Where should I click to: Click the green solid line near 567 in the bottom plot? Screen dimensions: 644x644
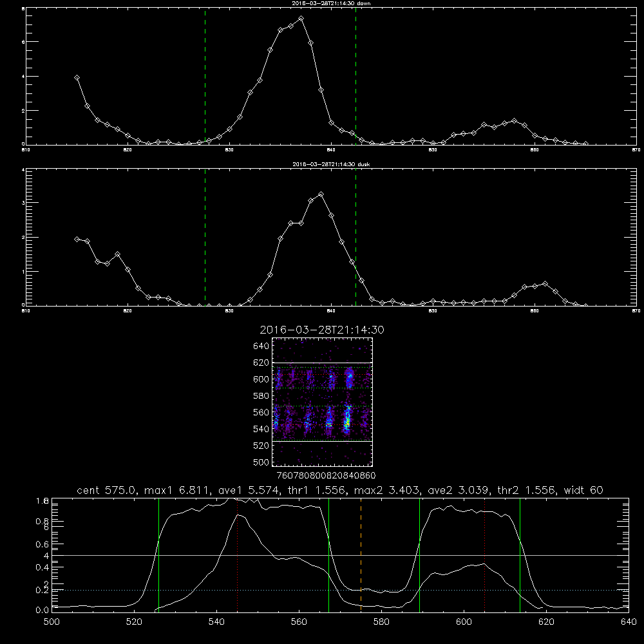click(328, 555)
